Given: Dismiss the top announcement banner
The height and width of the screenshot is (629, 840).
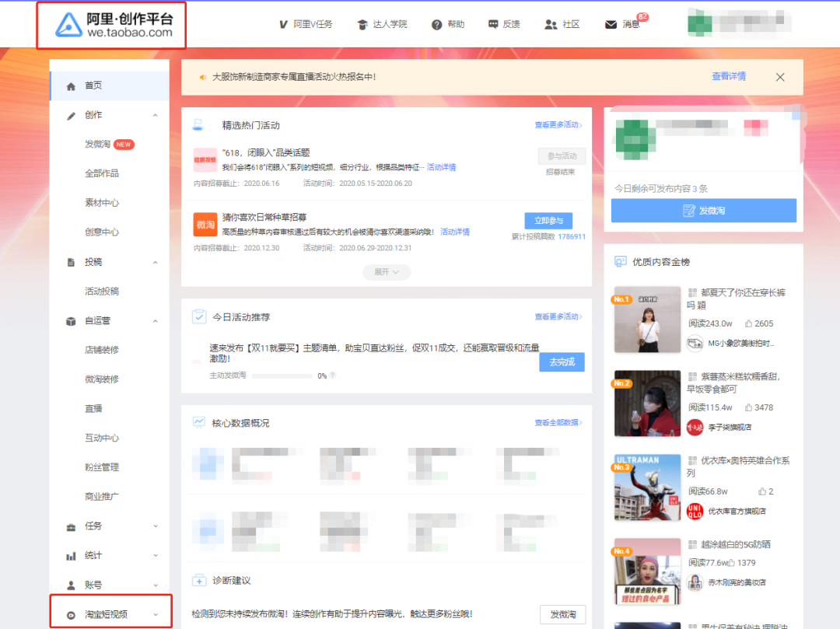Looking at the screenshot, I should (x=779, y=77).
